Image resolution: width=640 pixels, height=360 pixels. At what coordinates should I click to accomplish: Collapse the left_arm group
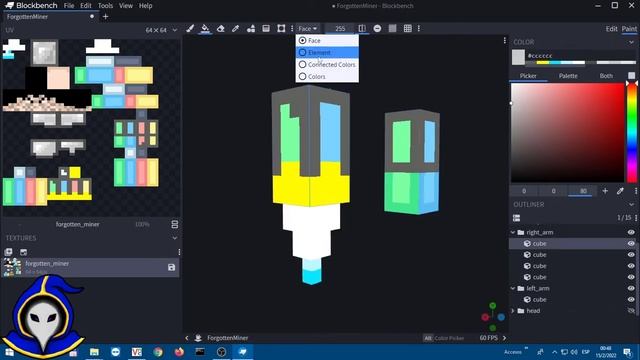513,288
